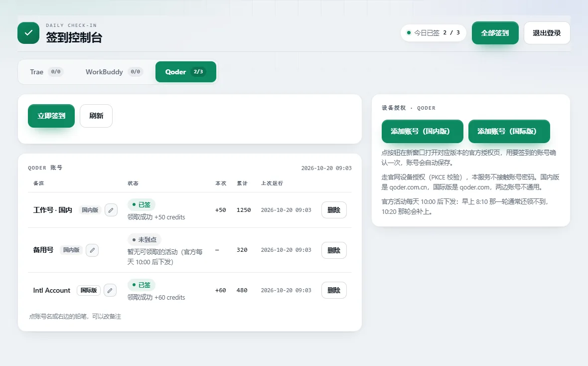Rename Intl Account using its pencil icon
Viewport: 588px width, 366px height.
[110, 290]
